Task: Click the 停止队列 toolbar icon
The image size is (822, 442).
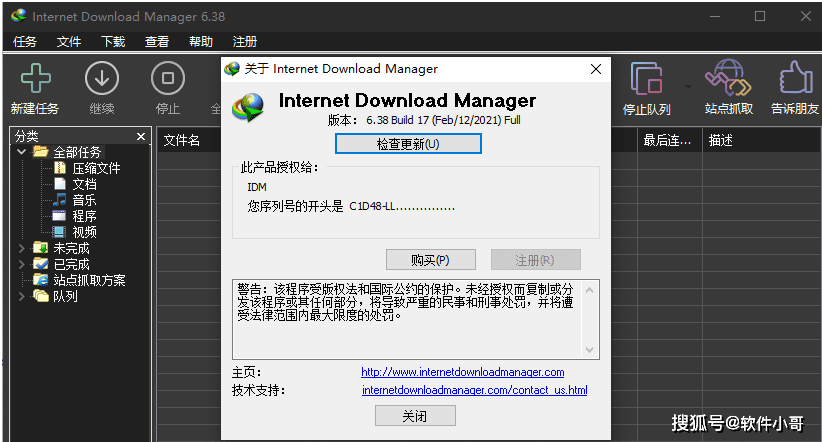Action: click(646, 78)
